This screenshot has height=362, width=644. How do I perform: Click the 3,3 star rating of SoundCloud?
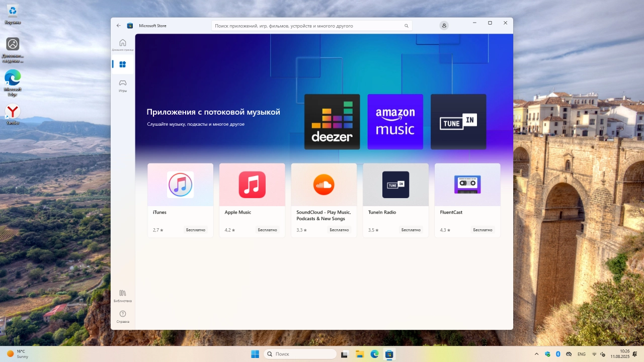tap(301, 230)
